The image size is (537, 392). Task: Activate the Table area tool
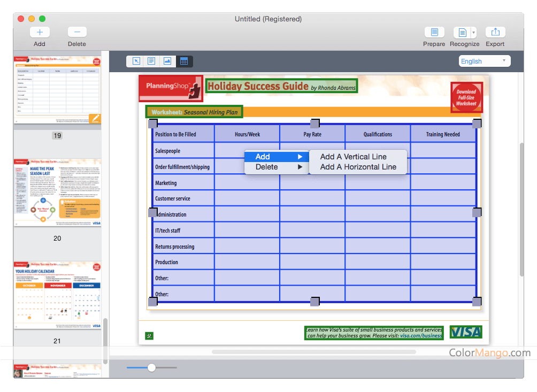tap(184, 61)
